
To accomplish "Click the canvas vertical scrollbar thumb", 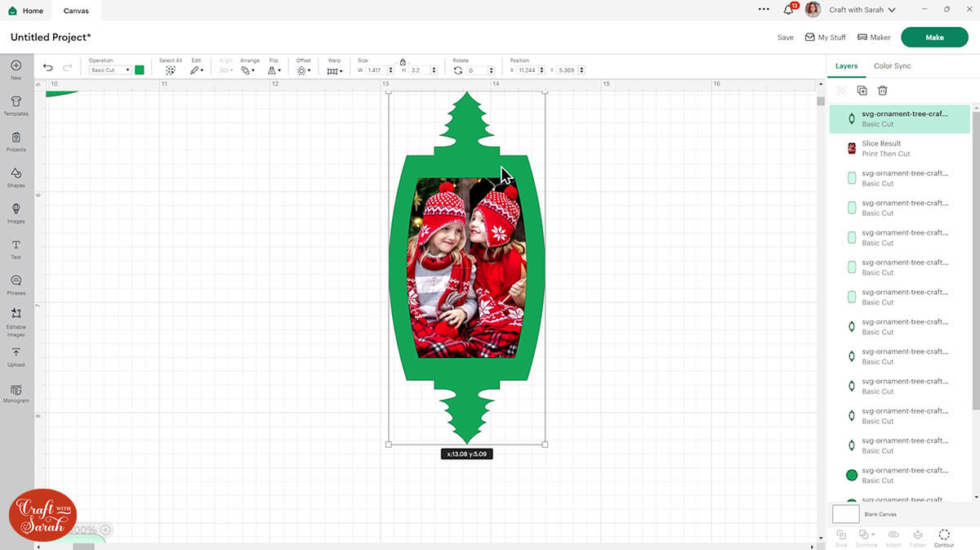I will [x=821, y=101].
